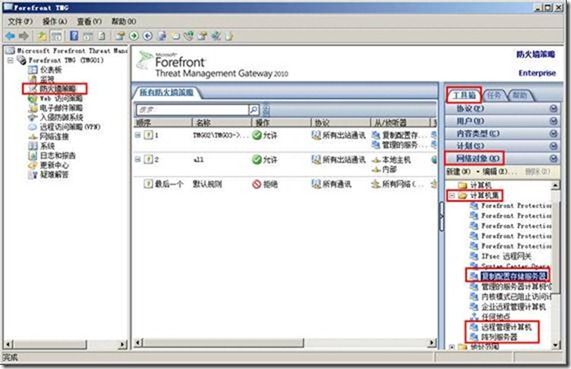The image size is (571, 369).
Task: Collapse the 计算机集 folder in toolbox
Action: pyautogui.click(x=452, y=196)
